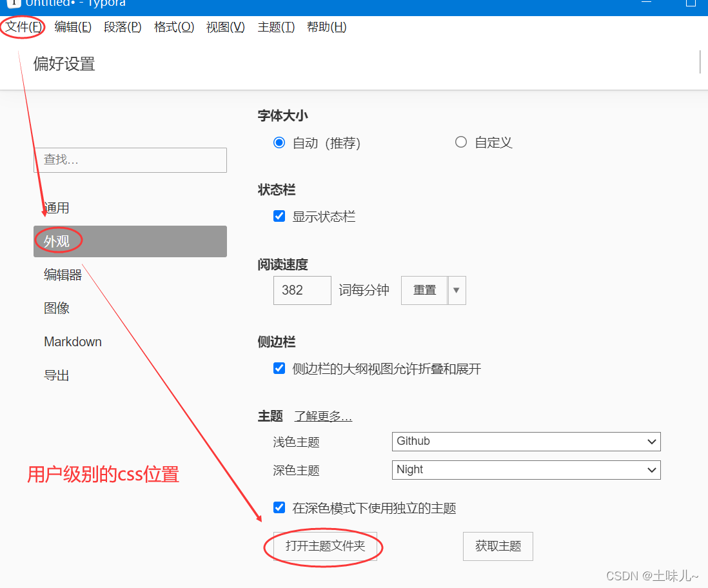Open the 段落(P) menu
The image size is (708, 588).
click(x=123, y=27)
